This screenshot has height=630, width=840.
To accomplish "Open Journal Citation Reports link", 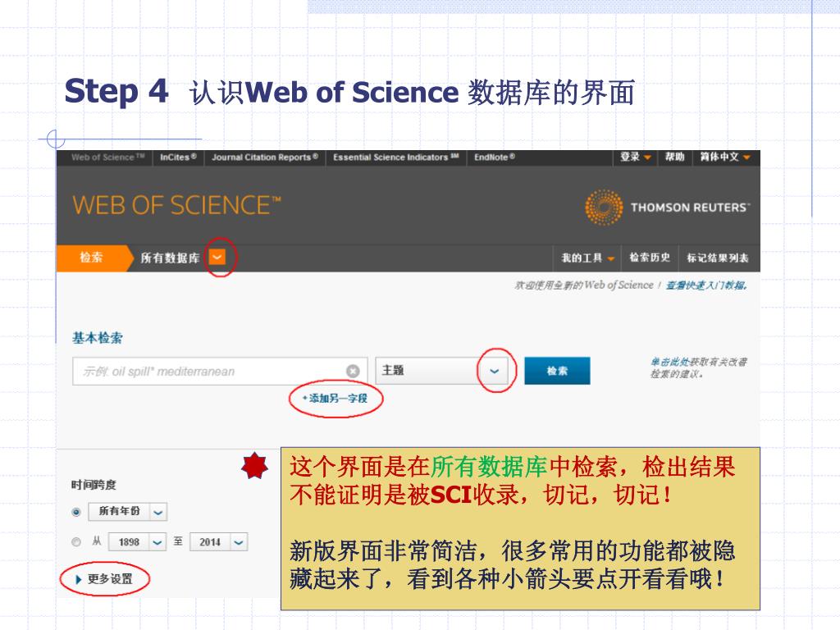I will 265,157.
